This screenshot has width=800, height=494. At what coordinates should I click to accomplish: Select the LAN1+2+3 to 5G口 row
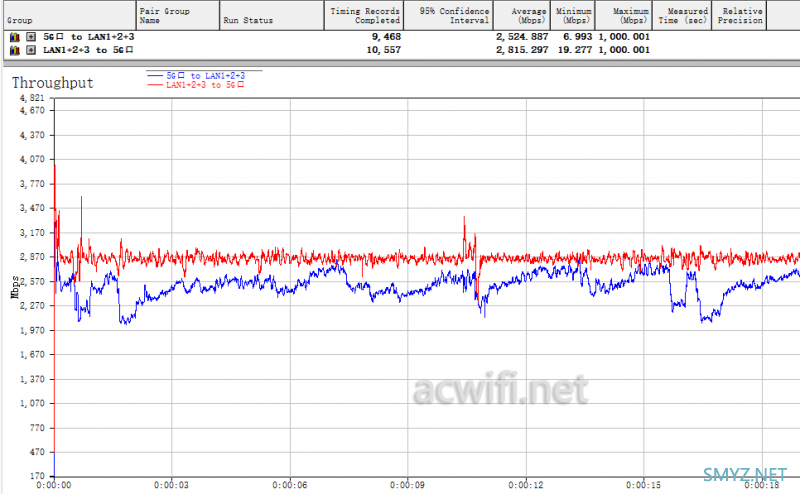point(88,50)
